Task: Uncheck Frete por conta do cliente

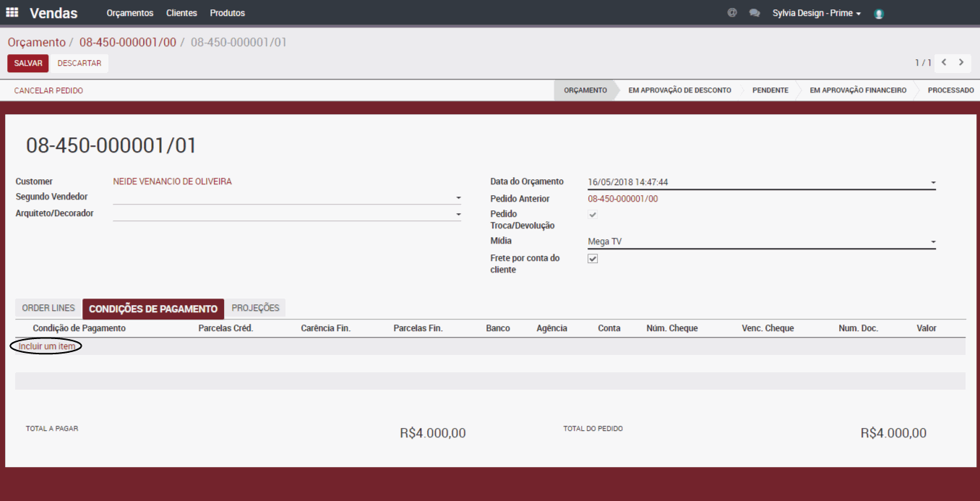Action: click(x=593, y=259)
